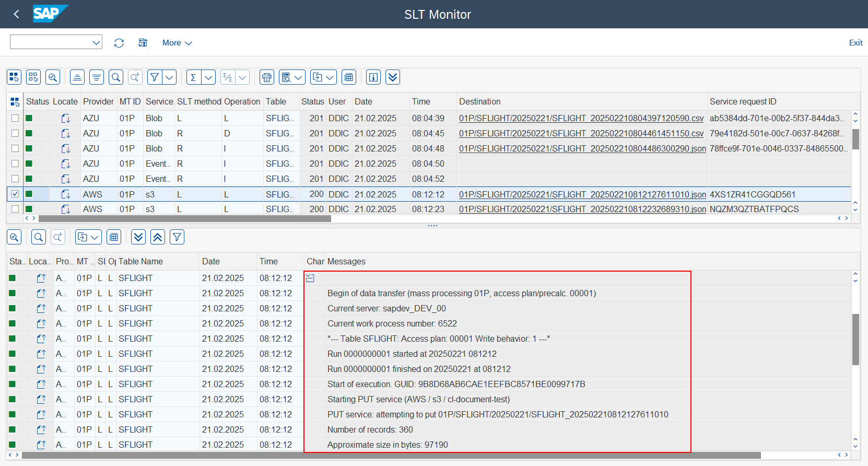
Task: Expand the More menu
Action: (177, 43)
